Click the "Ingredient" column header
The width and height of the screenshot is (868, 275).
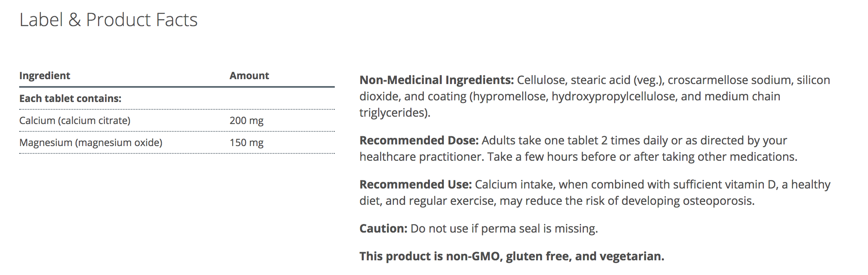[45, 75]
